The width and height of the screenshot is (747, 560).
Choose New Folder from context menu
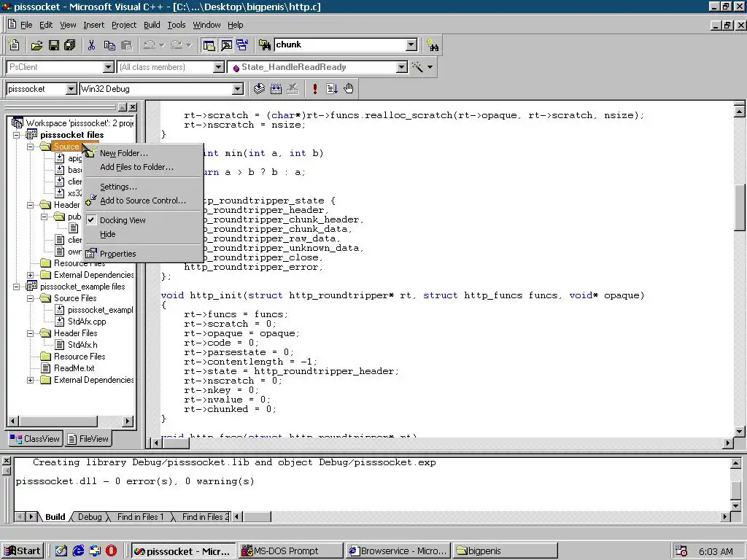(x=144, y=153)
